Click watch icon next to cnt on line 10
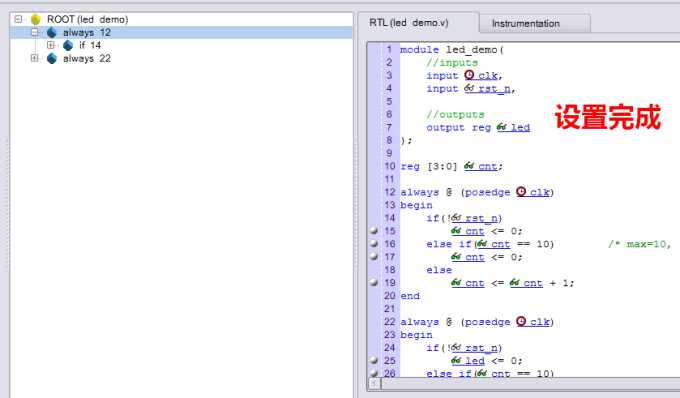The image size is (680, 398). [469, 166]
